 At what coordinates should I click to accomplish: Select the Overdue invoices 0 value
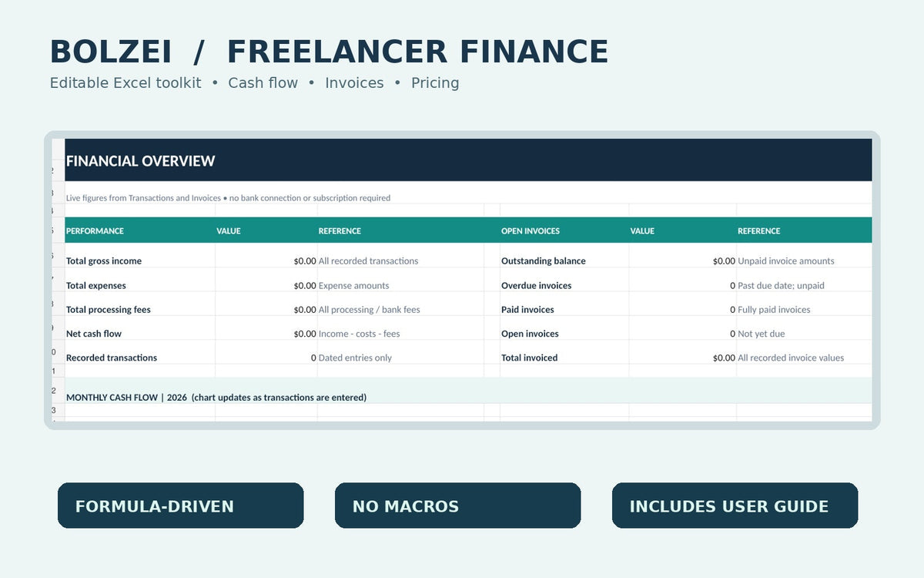[732, 286]
